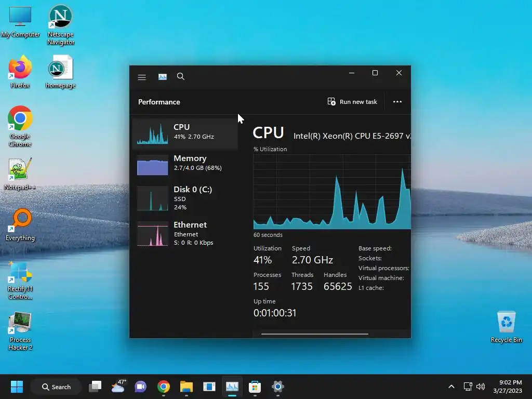Select Rectify11 Control Center desktop shortcut

click(20, 280)
